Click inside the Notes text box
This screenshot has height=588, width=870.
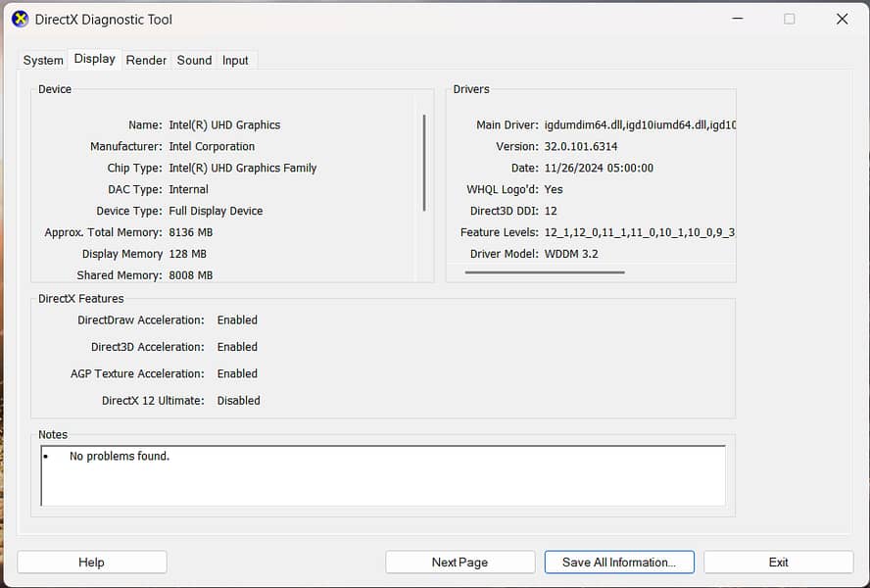tap(383, 476)
